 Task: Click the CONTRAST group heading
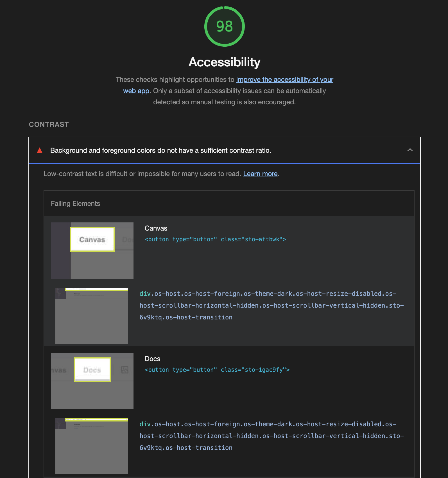[x=49, y=125]
